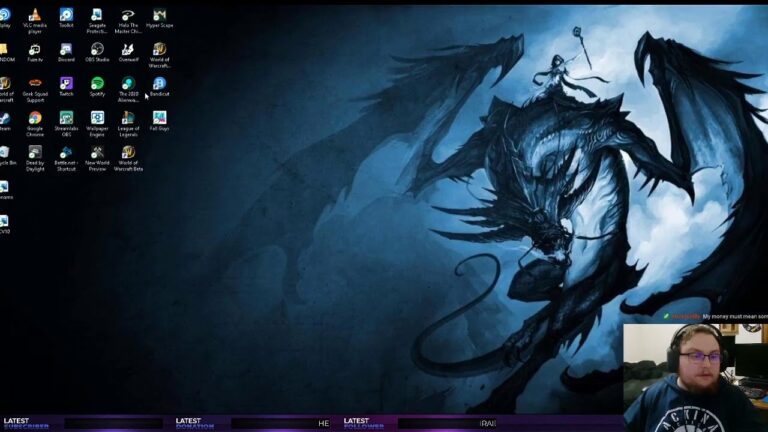Open the Google Chrome icon
The image size is (768, 432).
[x=35, y=123]
